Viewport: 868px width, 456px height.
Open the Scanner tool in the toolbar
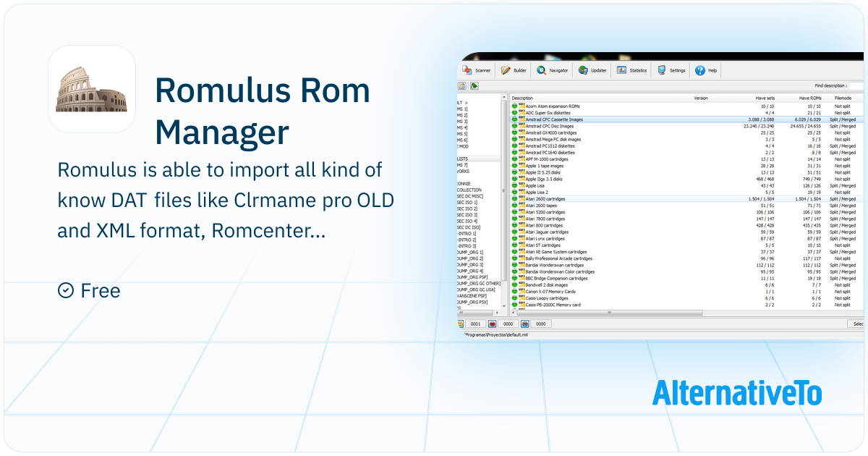(x=477, y=70)
